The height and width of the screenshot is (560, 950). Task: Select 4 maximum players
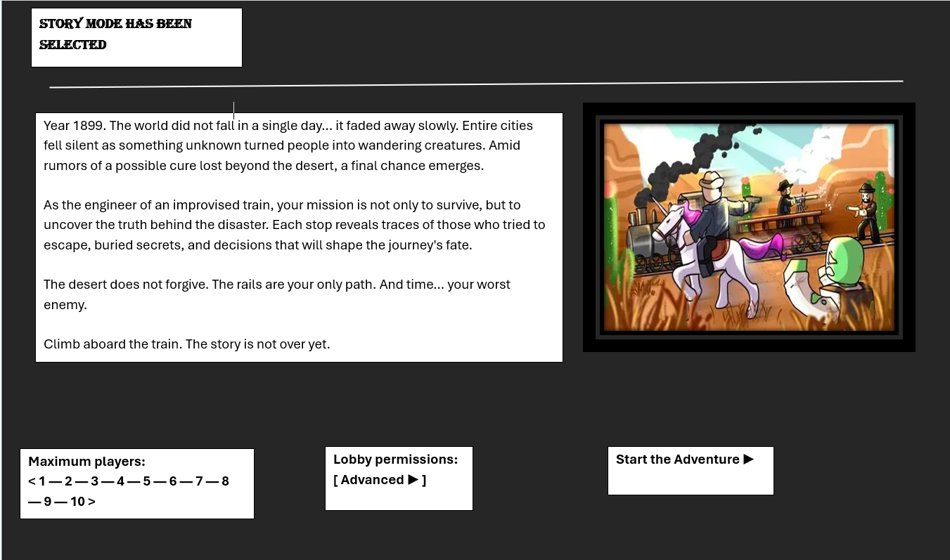tap(120, 481)
